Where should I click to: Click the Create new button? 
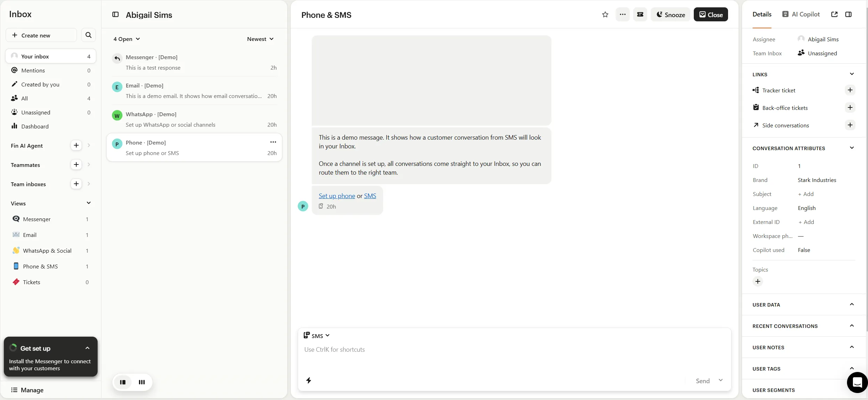(x=41, y=35)
